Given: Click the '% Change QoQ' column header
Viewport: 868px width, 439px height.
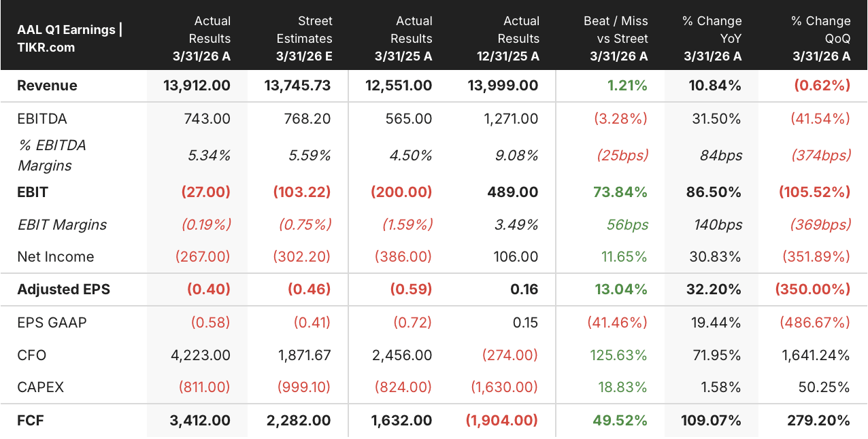Looking at the screenshot, I should click(821, 39).
